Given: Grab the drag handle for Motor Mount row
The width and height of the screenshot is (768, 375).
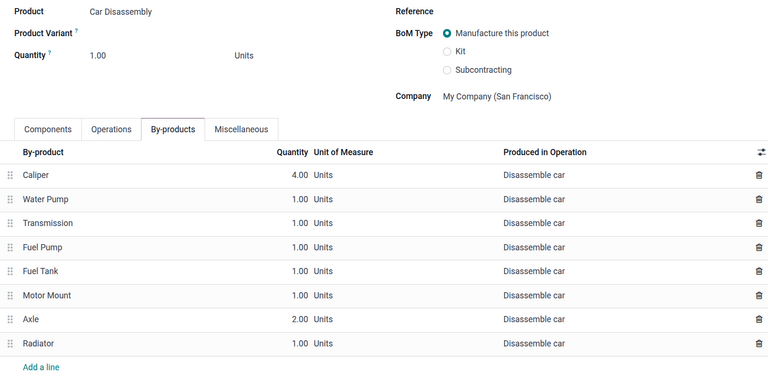Looking at the screenshot, I should tap(10, 295).
